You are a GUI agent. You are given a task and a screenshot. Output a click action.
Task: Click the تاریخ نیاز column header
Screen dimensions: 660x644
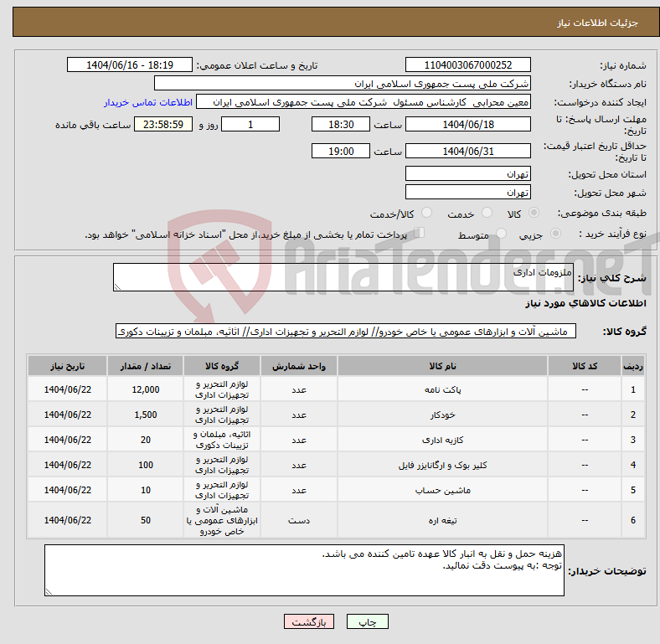click(x=67, y=366)
